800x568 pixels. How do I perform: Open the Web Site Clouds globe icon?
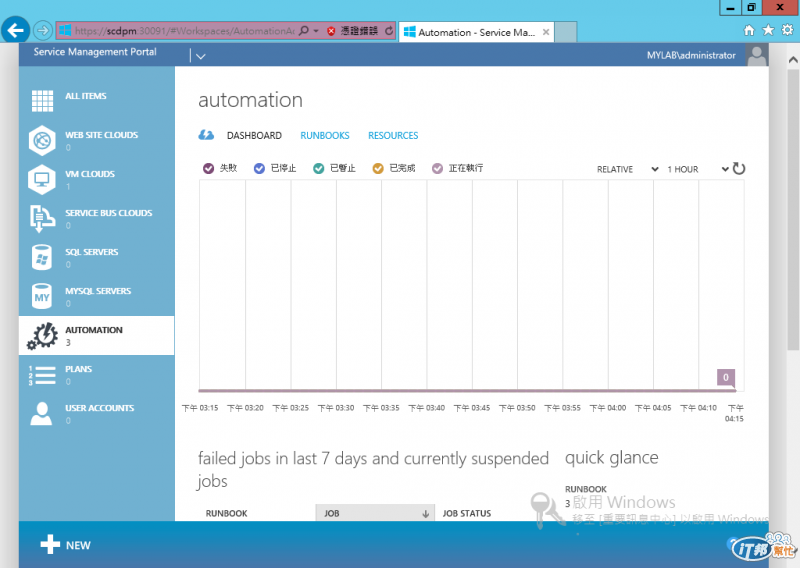pyautogui.click(x=42, y=140)
